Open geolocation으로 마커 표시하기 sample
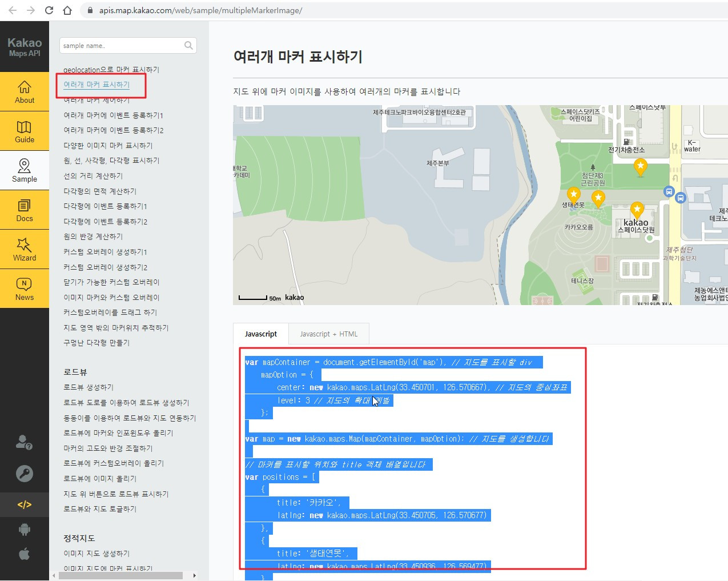The width and height of the screenshot is (728, 581). [x=111, y=70]
